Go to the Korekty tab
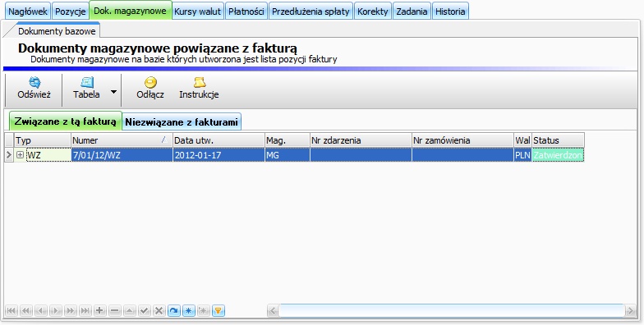This screenshot has width=644, height=325. click(373, 11)
